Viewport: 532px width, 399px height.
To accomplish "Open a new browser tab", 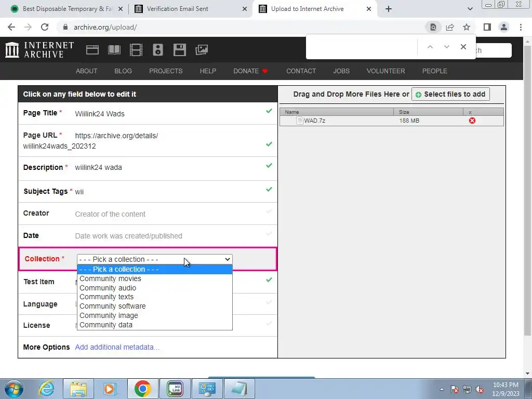I will 389,9.
